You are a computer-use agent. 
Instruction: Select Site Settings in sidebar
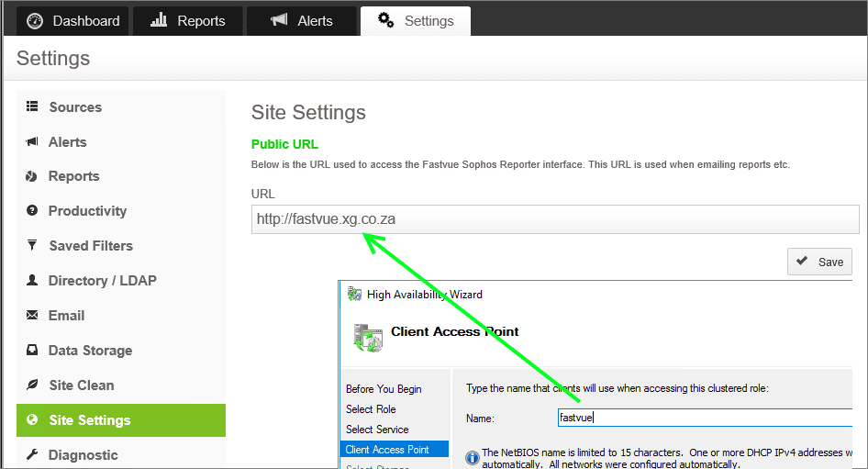pos(121,420)
